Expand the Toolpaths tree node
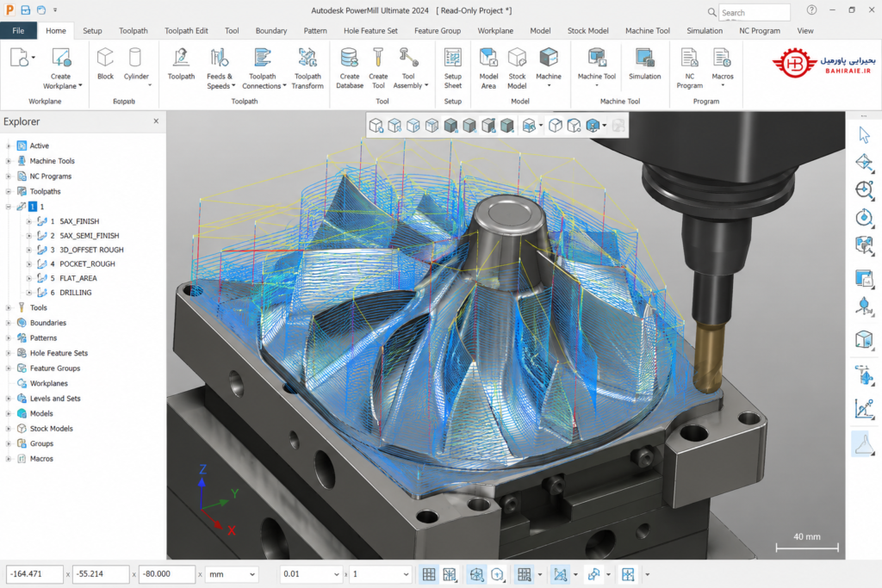Viewport: 882px width, 588px height. pos(9,191)
